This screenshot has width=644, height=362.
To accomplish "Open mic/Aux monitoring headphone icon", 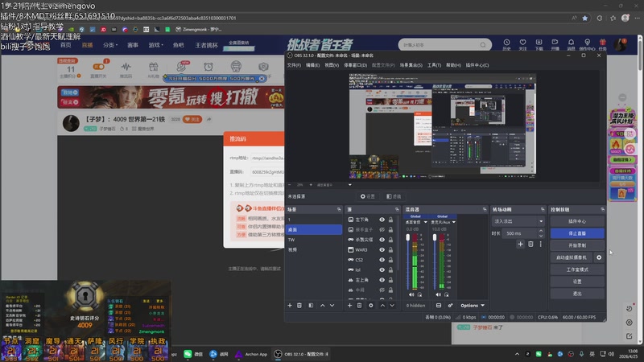I will (x=447, y=294).
